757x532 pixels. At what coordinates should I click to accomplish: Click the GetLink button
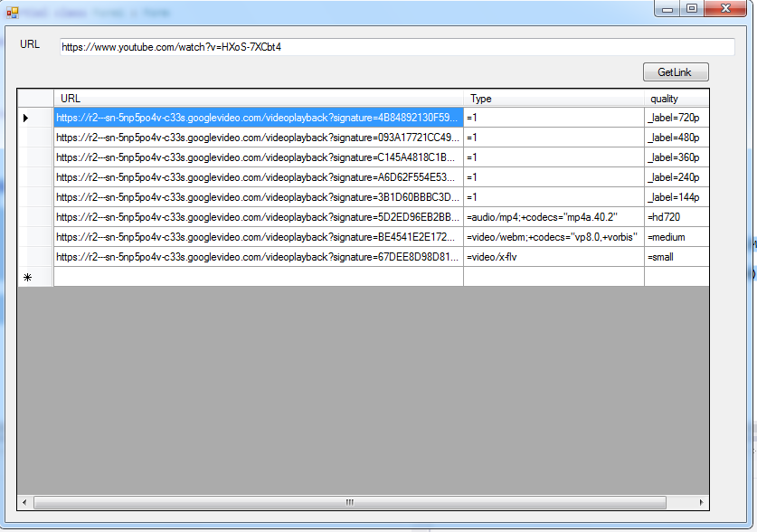click(x=676, y=72)
